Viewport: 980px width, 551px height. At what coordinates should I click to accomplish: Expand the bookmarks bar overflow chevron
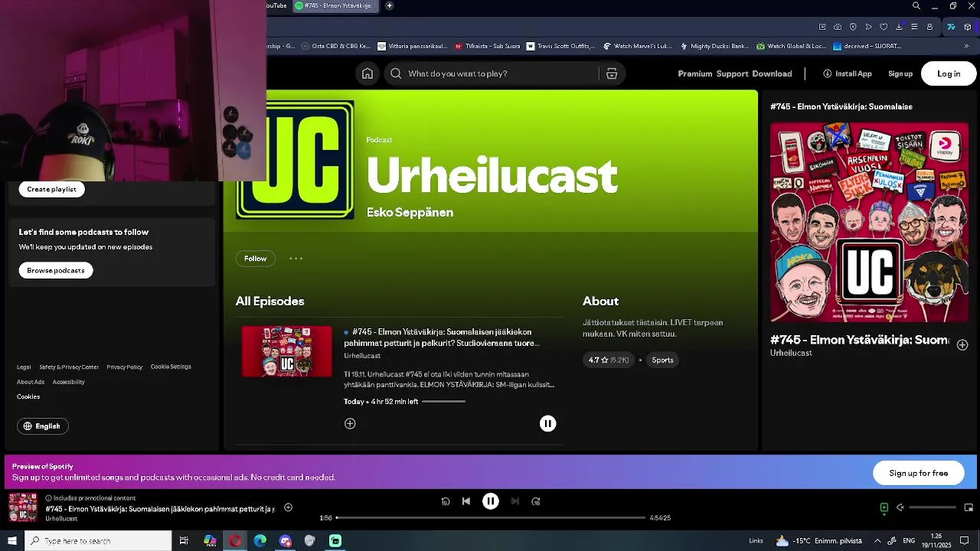[968, 46]
